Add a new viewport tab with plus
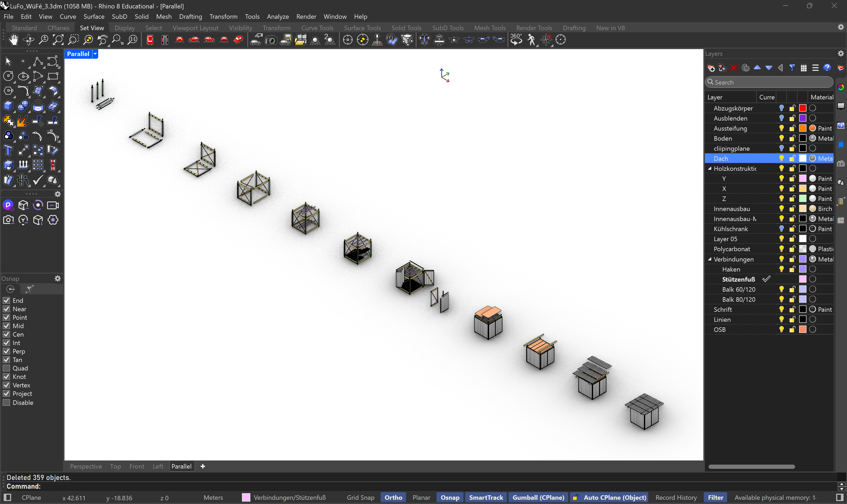The height and width of the screenshot is (504, 847). click(203, 466)
